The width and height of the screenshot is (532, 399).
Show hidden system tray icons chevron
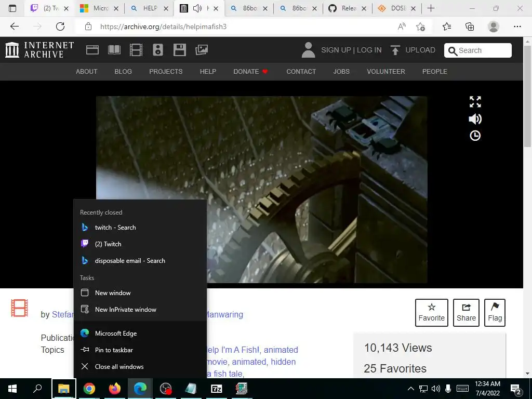click(410, 389)
